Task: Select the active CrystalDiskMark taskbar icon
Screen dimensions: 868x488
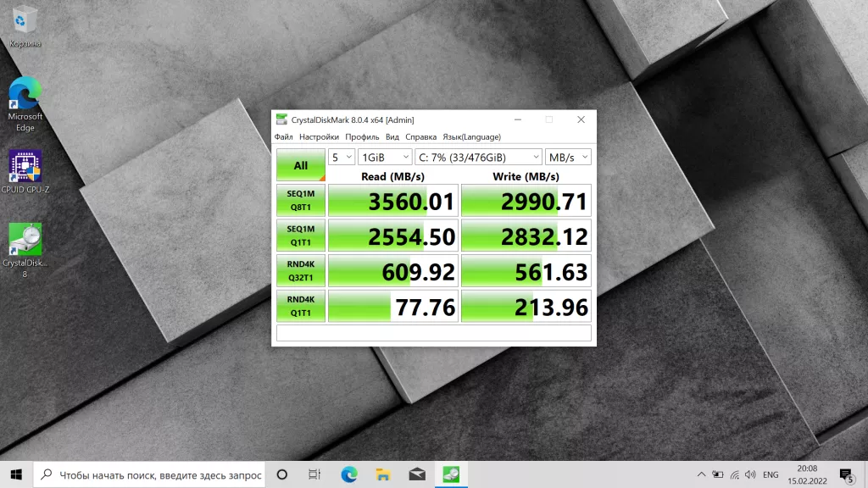Action: pyautogui.click(x=450, y=474)
